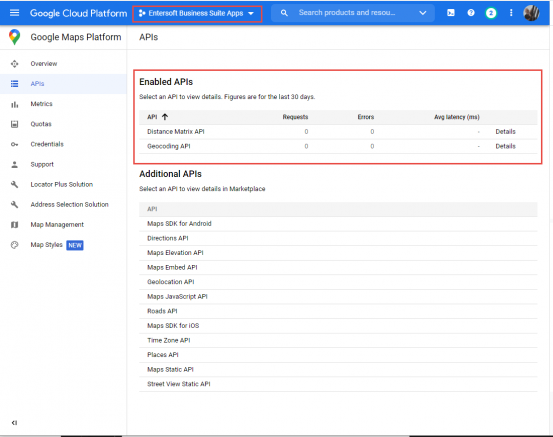This screenshot has width=553, height=437.
Task: Click the Requests column header
Action: pyautogui.click(x=295, y=117)
